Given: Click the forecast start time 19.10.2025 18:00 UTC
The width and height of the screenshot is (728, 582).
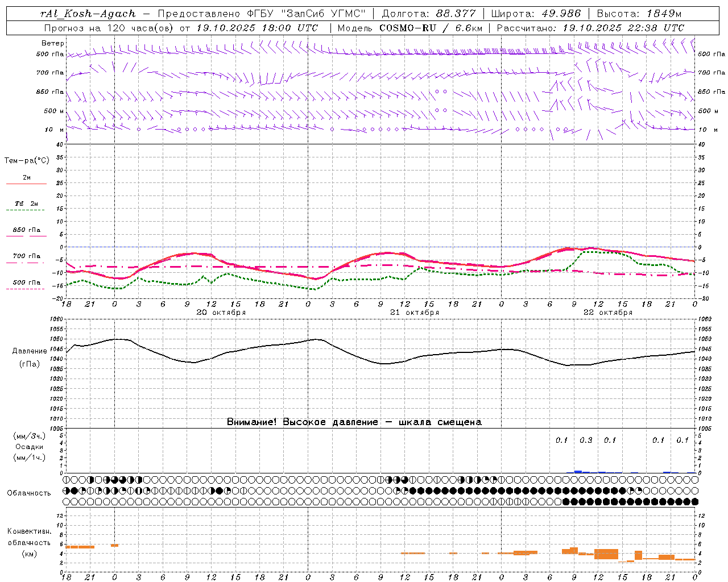Looking at the screenshot, I should tap(257, 28).
